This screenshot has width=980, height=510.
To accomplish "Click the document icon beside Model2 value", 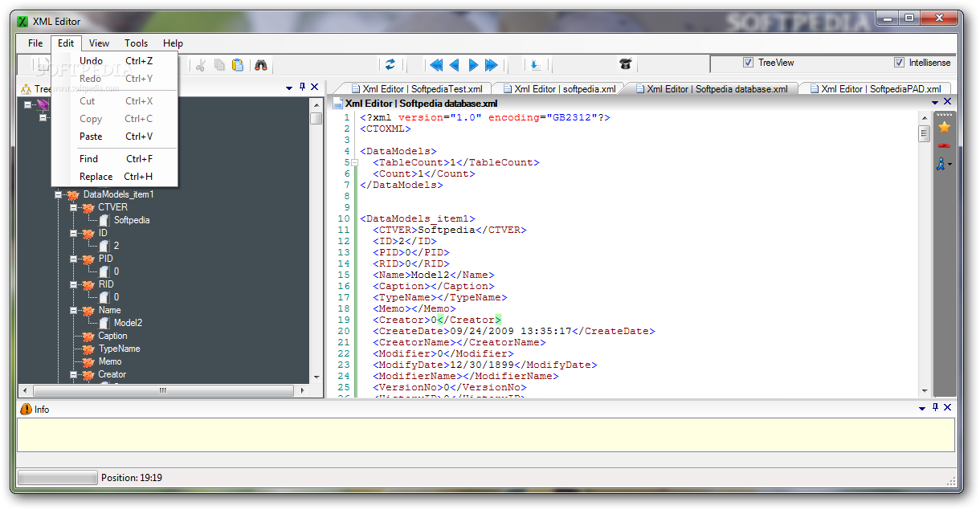I will 104,323.
